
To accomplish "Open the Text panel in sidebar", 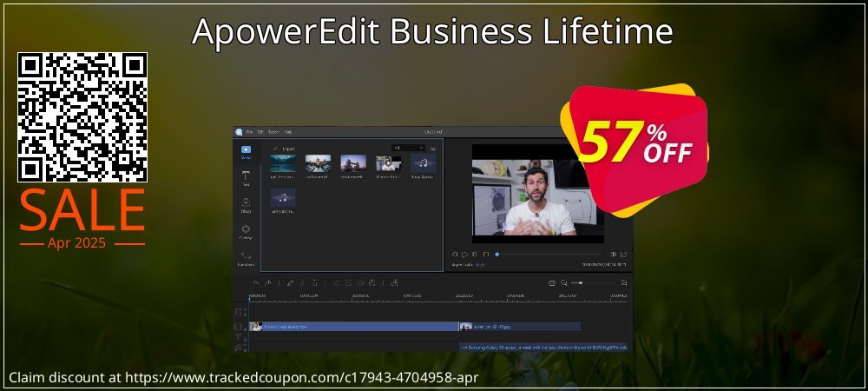I will [x=246, y=178].
